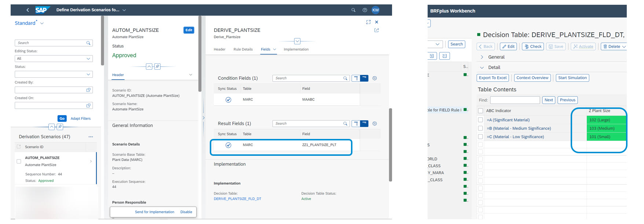Viewport: 644px width, 224px height.
Task: Open the Define Derivation Scenarios title dropdown
Action: pos(124,10)
